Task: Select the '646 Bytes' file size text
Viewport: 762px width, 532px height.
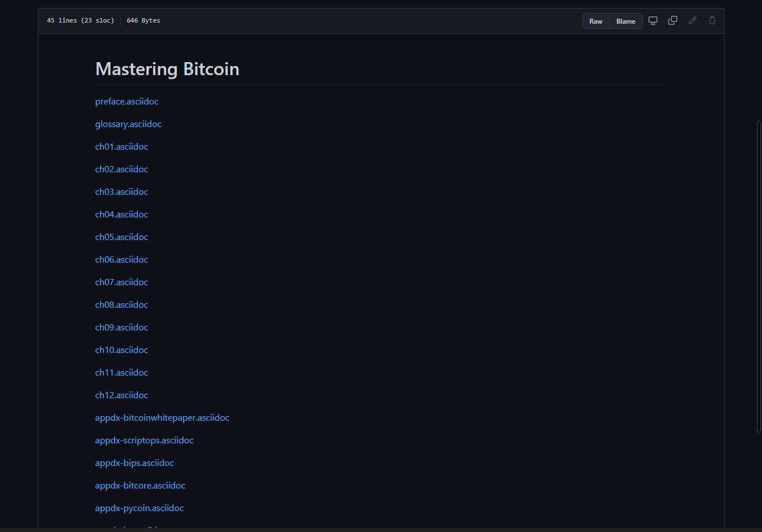Action: click(143, 20)
